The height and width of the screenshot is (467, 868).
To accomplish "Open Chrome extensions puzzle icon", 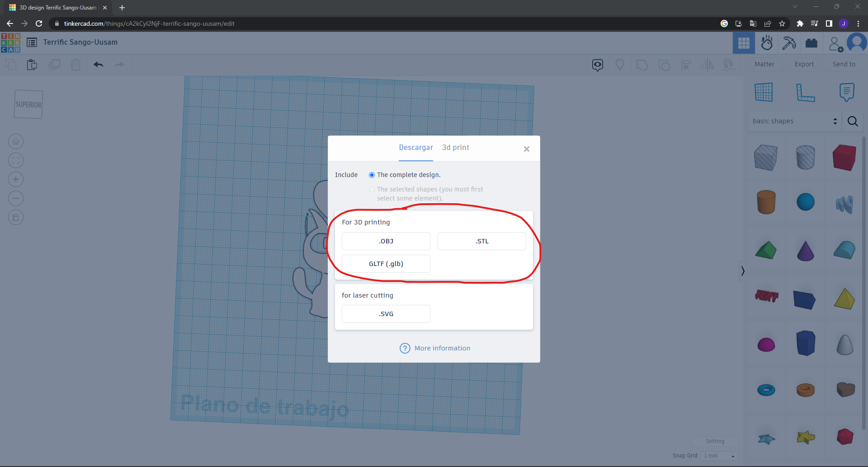I will pos(800,23).
